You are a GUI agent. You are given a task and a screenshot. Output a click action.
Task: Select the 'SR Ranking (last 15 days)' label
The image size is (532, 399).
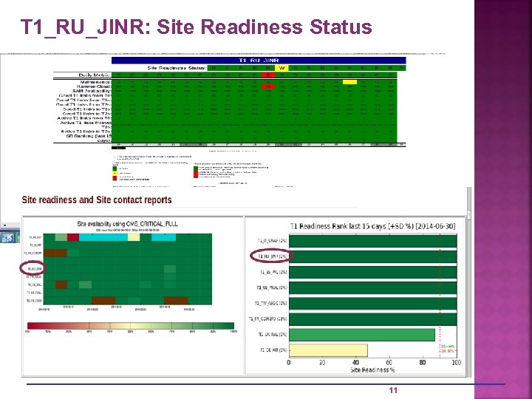click(89, 137)
